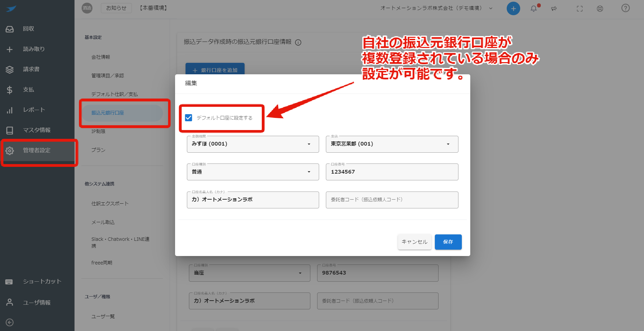Open ユーザ情報 person item
The image size is (644, 331).
pyautogui.click(x=37, y=303)
